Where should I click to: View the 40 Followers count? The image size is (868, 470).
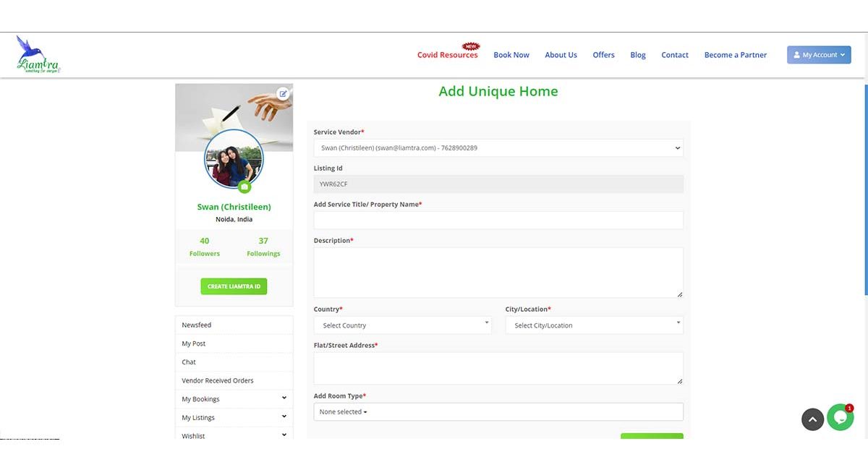(205, 247)
